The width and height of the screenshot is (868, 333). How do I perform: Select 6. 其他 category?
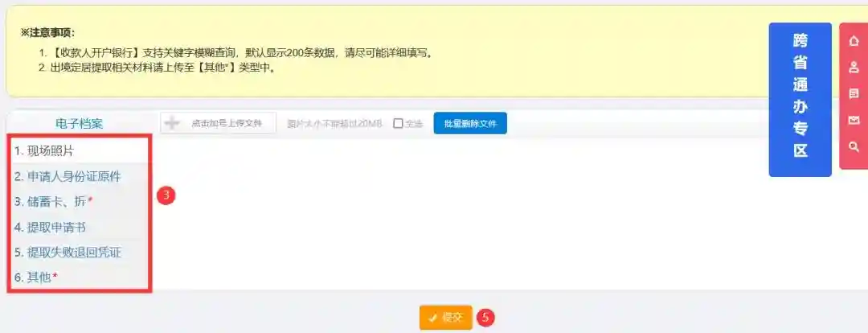coord(79,277)
